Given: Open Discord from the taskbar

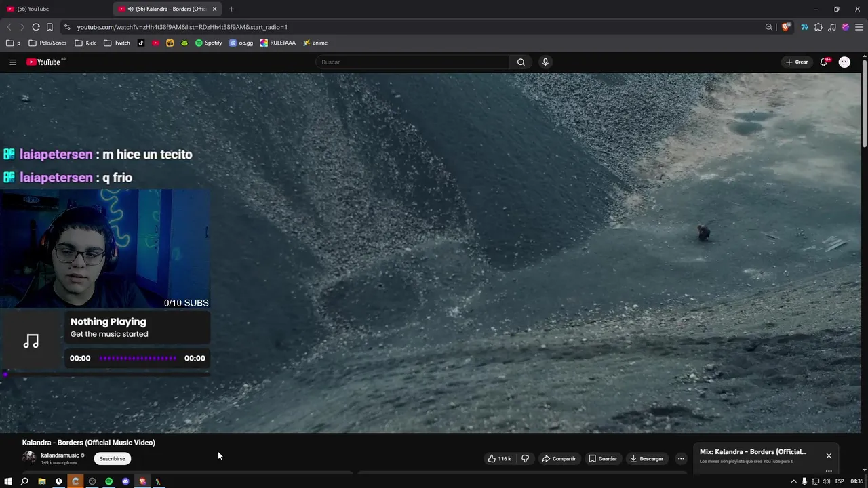Looking at the screenshot, I should pos(125,481).
